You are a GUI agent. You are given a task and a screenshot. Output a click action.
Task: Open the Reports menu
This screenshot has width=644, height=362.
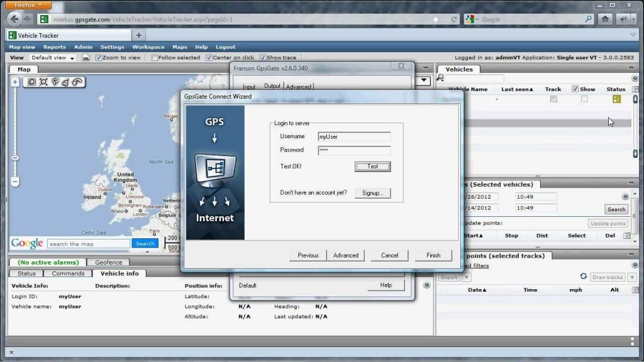coord(54,47)
